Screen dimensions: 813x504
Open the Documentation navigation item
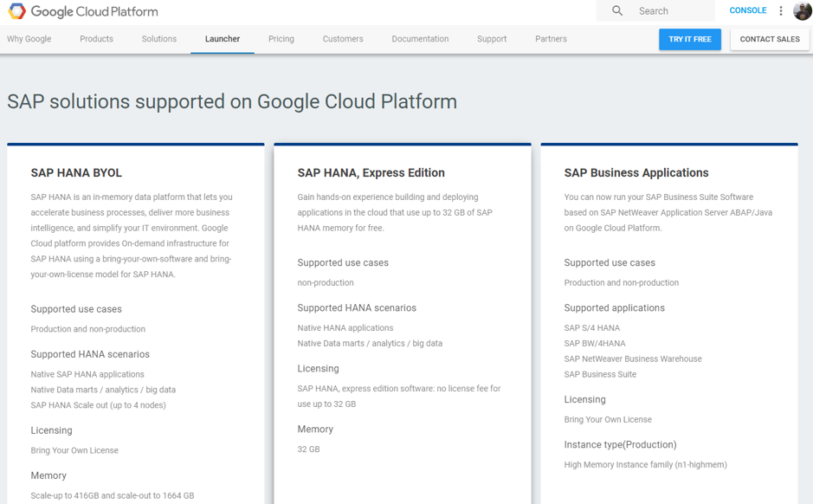(420, 39)
